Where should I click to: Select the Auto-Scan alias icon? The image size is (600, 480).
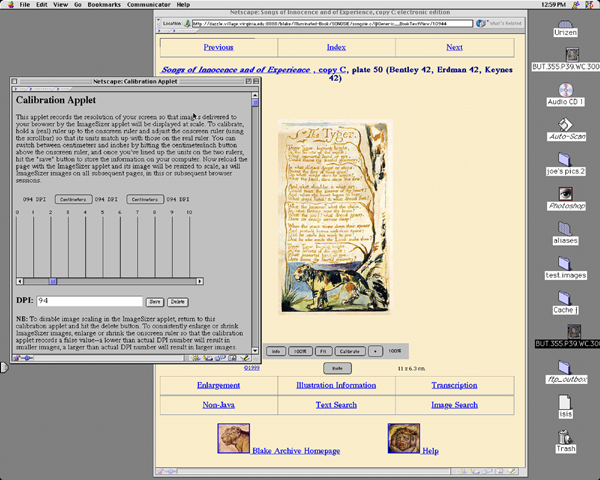point(566,129)
